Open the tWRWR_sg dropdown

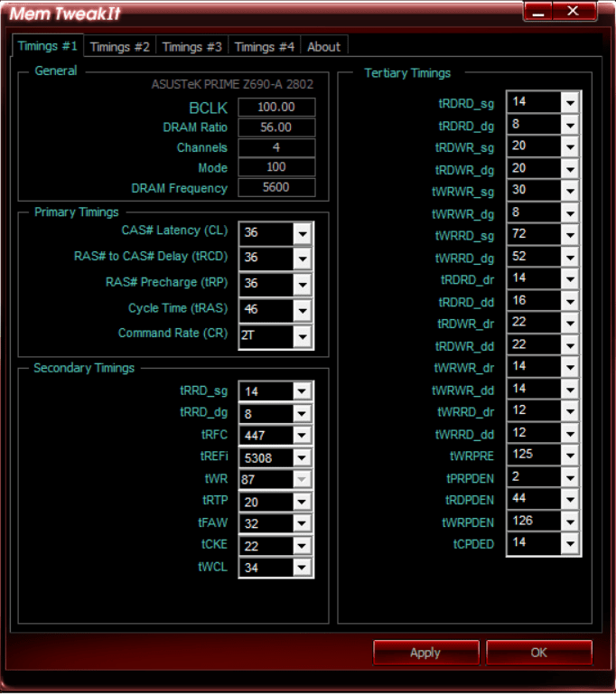[x=570, y=192]
